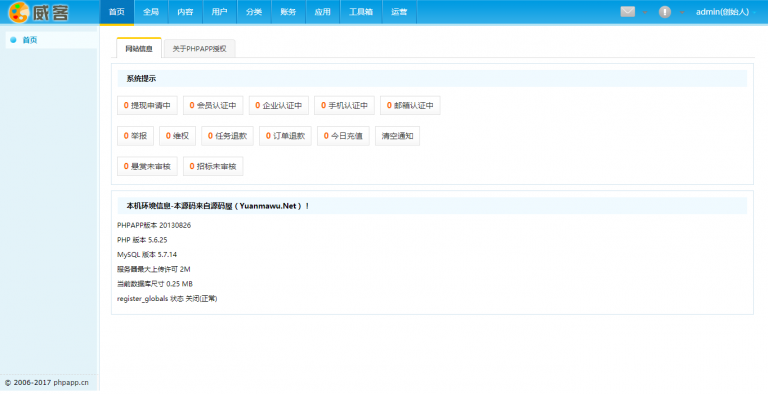Viewport: 768px width, 394px height.
Task: Click the MySQL 版本 5.7.14 line
Action: (x=147, y=255)
